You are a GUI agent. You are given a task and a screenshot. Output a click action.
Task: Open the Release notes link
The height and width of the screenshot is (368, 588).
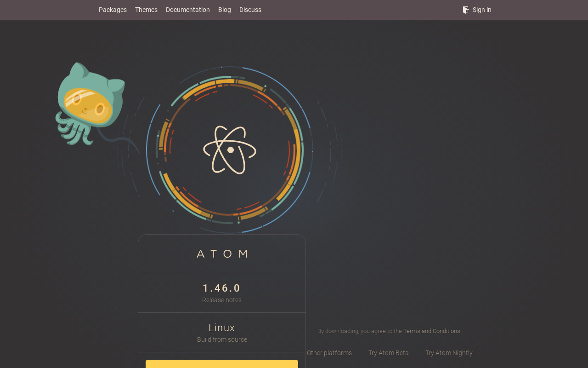tap(222, 300)
